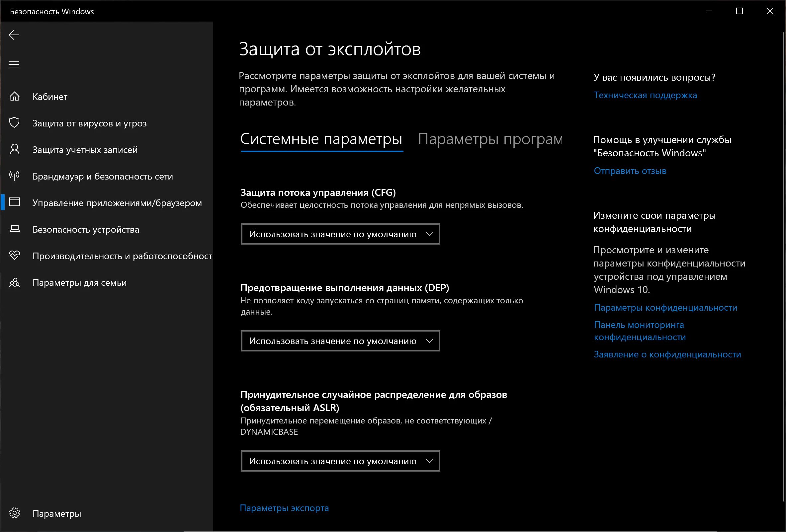Toggle the hamburger navigation menu
The image size is (786, 532).
tap(14, 64)
